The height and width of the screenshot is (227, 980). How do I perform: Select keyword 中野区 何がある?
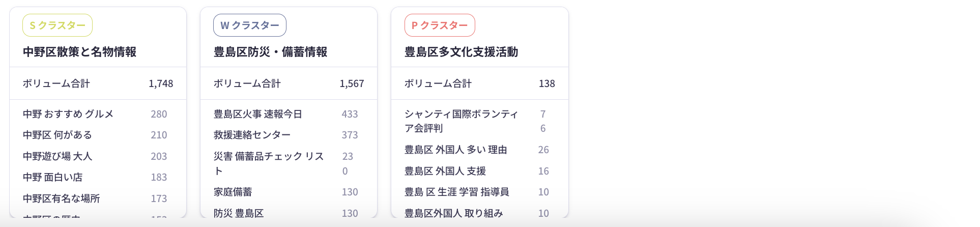57,135
